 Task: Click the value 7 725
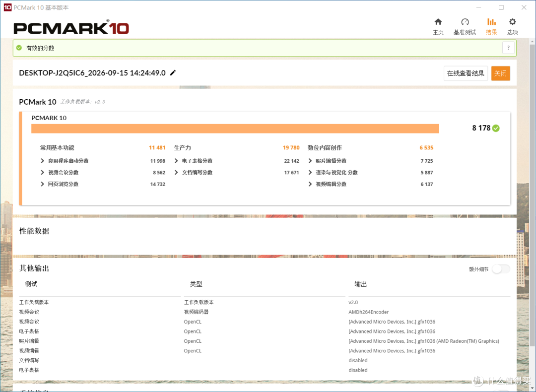coord(427,161)
